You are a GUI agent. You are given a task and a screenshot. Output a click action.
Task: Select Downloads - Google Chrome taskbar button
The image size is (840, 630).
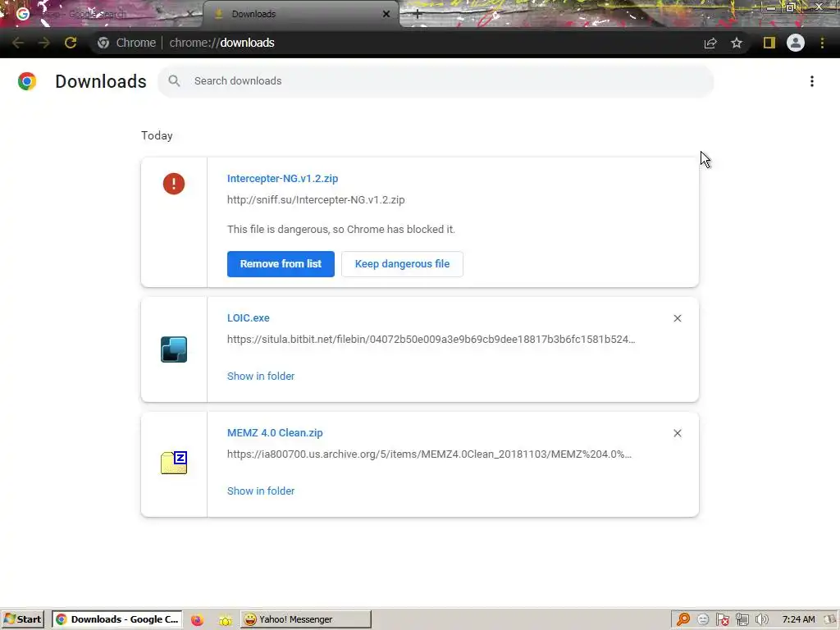point(117,619)
